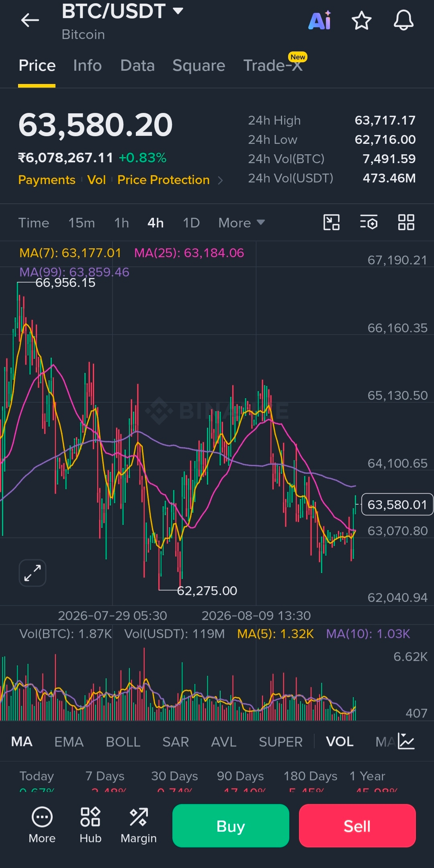Viewport: 434px width, 868px height.
Task: Tap the back arrow icon
Action: 30,20
